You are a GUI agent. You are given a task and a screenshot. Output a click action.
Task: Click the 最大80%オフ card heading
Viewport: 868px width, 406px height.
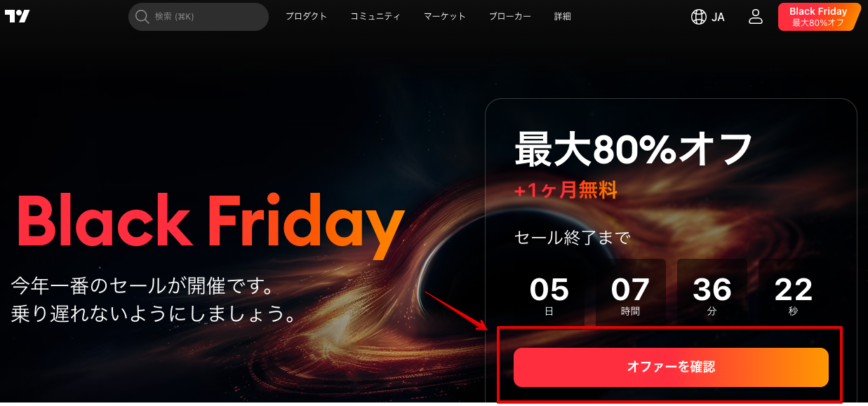(x=634, y=148)
